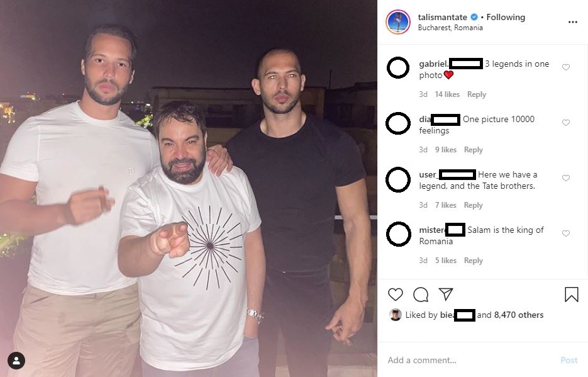Like the '3 legends in one photo' comment
This screenshot has height=377, width=588.
[566, 67]
